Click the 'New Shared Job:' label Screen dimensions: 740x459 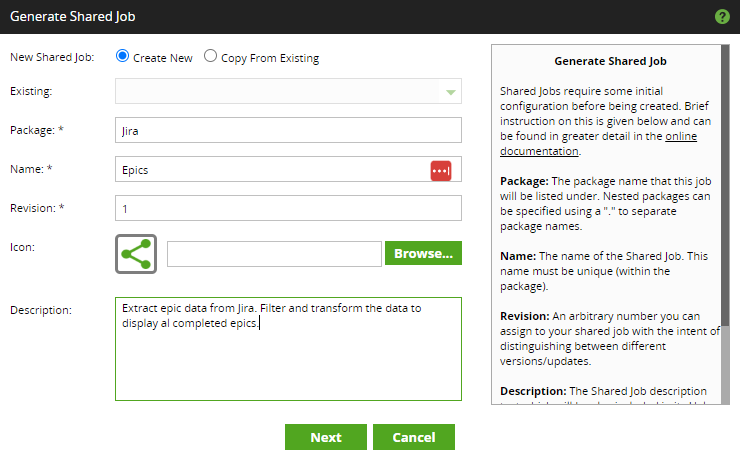pyautogui.click(x=52, y=57)
